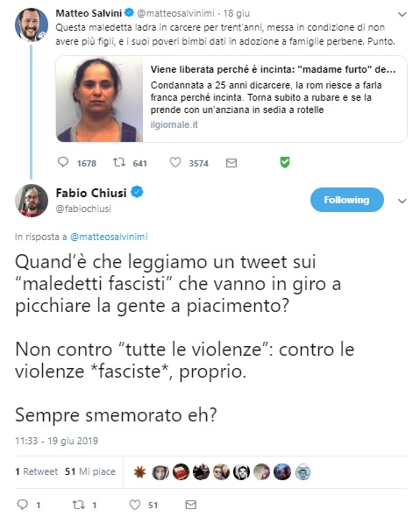
Task: View the 1 Retweet list
Action: tap(37, 471)
